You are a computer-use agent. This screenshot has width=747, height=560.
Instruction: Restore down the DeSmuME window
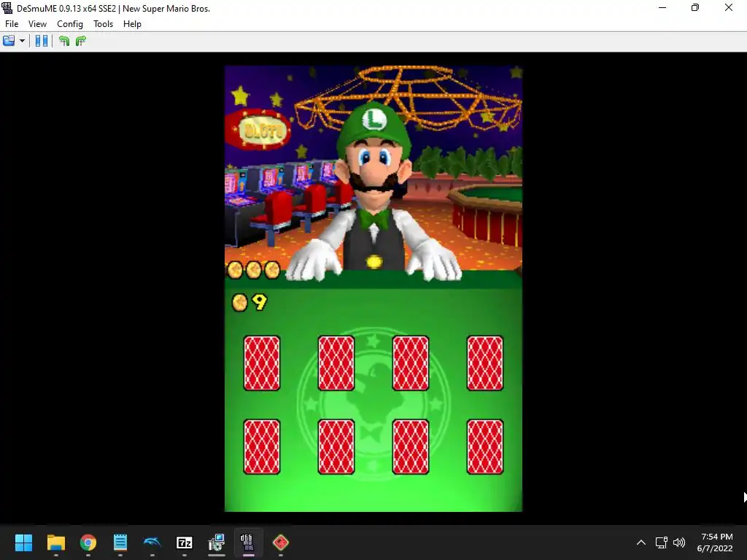click(695, 7)
